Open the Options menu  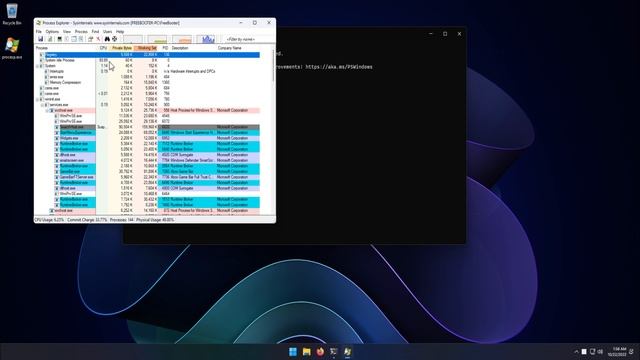(x=52, y=31)
